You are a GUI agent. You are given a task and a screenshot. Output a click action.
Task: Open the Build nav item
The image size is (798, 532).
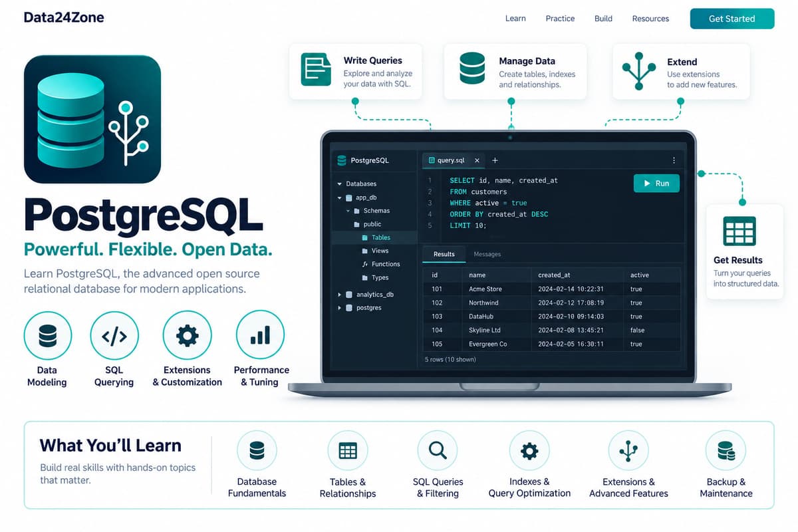(x=603, y=19)
